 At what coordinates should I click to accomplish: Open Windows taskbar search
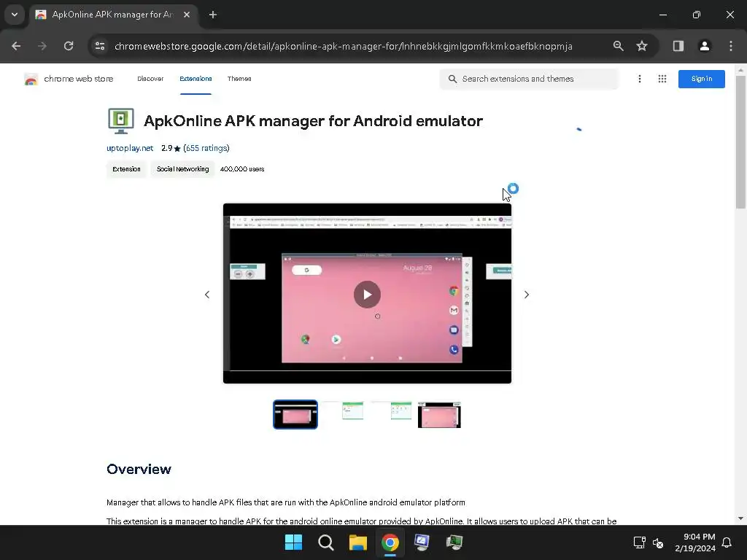point(326,542)
